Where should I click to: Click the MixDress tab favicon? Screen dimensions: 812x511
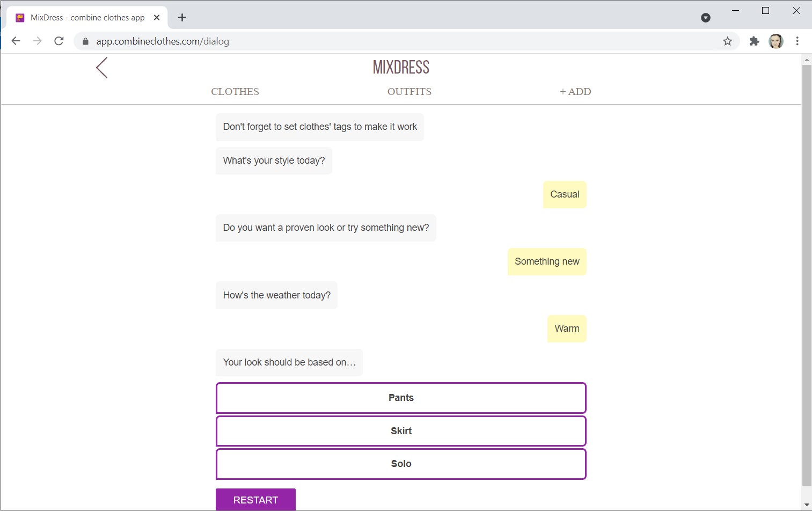[20, 18]
